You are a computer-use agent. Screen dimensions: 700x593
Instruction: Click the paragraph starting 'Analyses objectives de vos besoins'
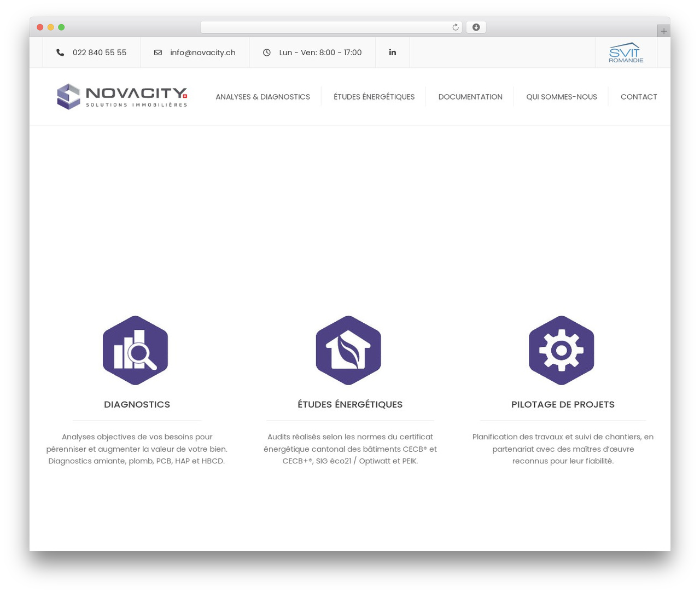coord(137,449)
